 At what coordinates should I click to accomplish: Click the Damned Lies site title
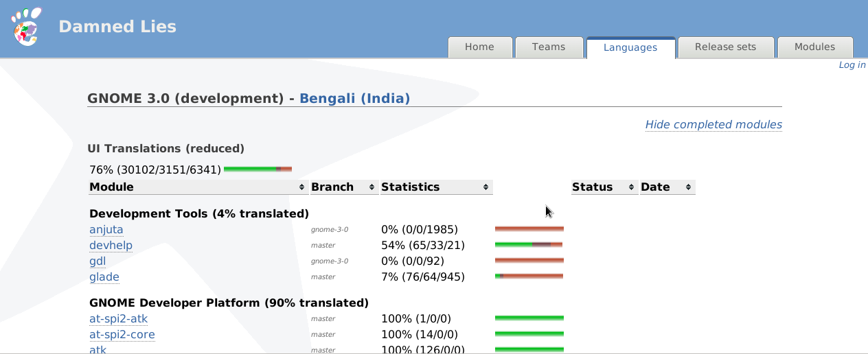pyautogui.click(x=117, y=27)
